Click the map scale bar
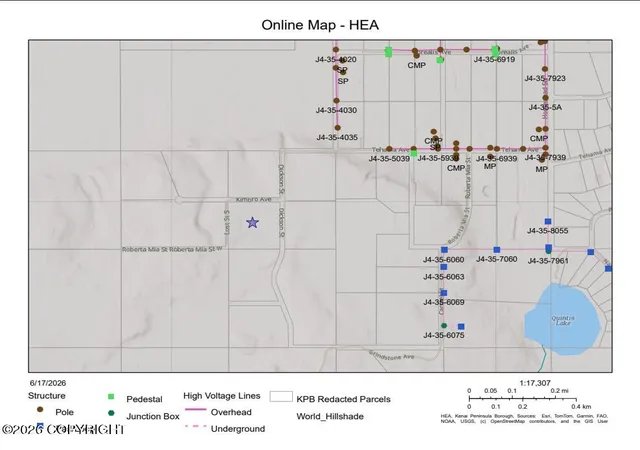The height and width of the screenshot is (450, 640). point(522,398)
